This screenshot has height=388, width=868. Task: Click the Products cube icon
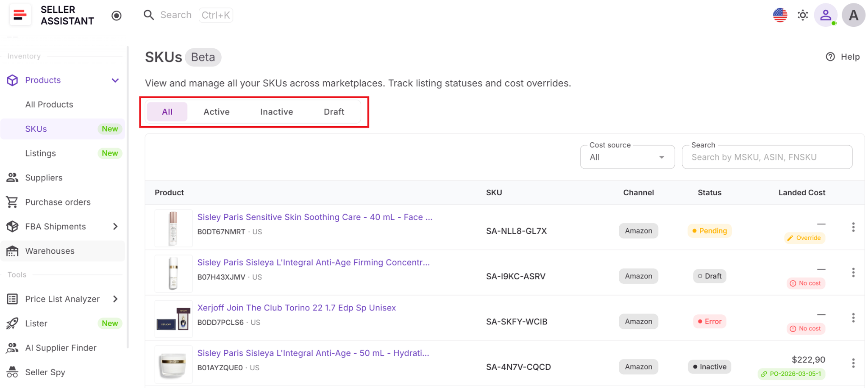pos(12,80)
